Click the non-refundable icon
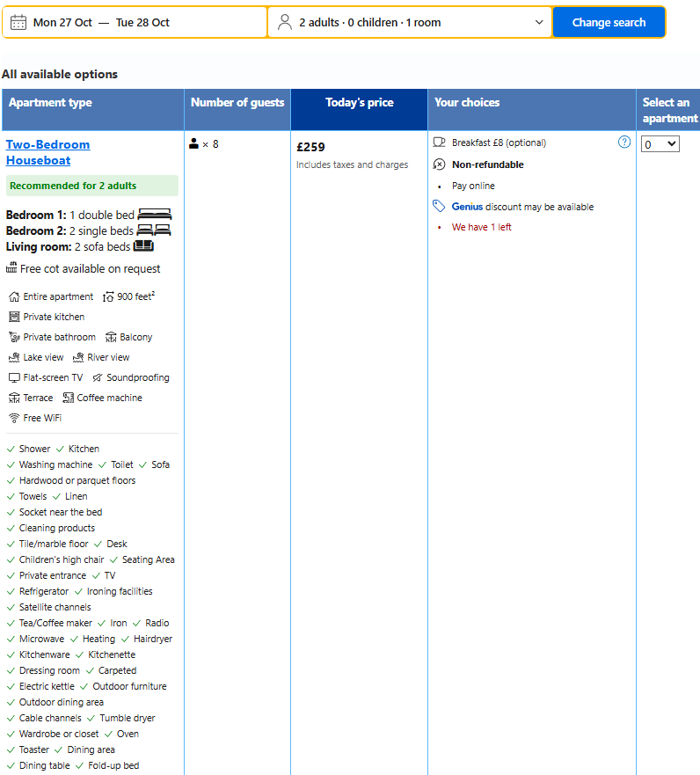The image size is (700, 775). click(x=440, y=165)
